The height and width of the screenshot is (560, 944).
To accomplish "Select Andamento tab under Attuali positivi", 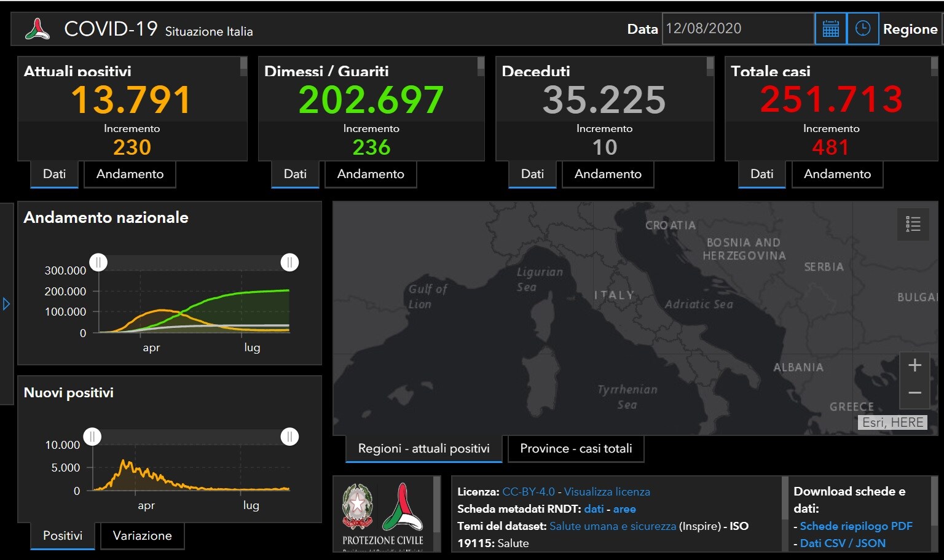I will [130, 174].
